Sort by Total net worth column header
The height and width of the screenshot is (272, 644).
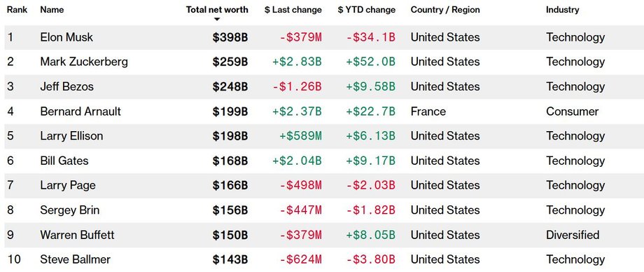point(217,10)
